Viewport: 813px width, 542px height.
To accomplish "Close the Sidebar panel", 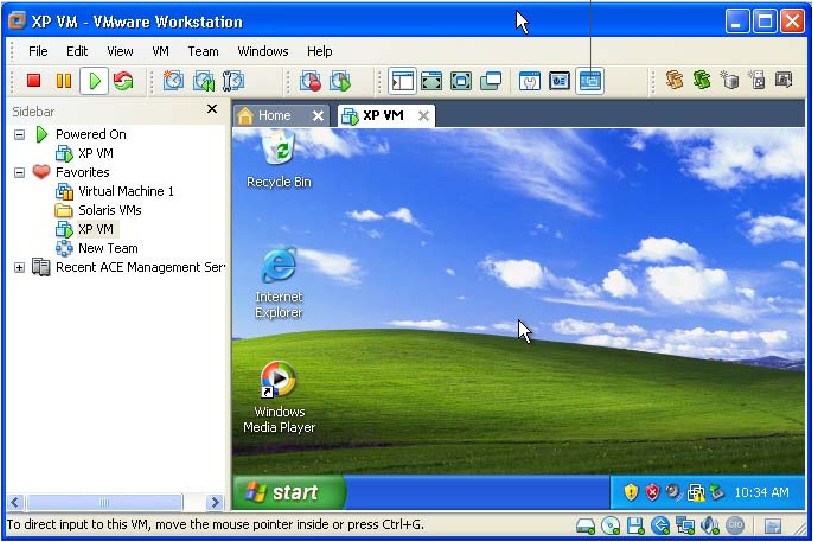I will pyautogui.click(x=212, y=109).
